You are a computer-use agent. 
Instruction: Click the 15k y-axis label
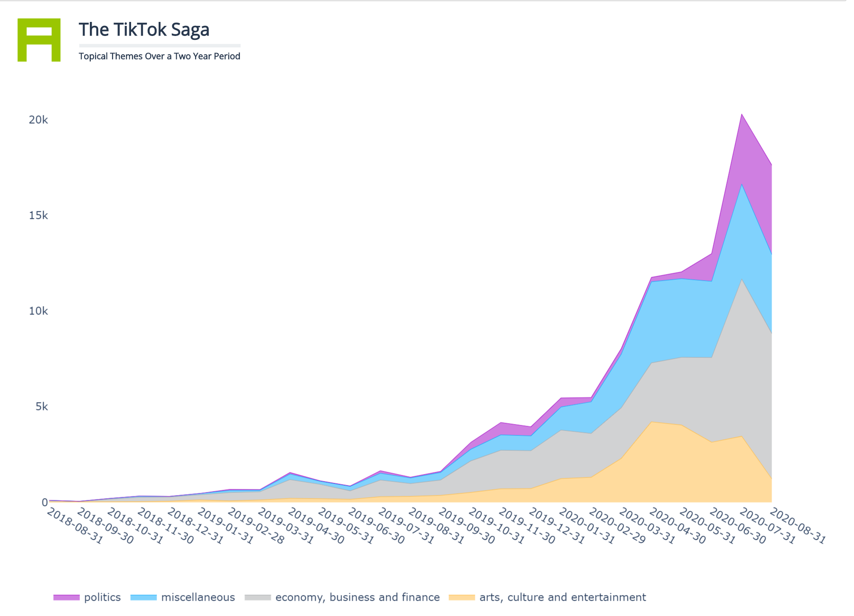38,215
